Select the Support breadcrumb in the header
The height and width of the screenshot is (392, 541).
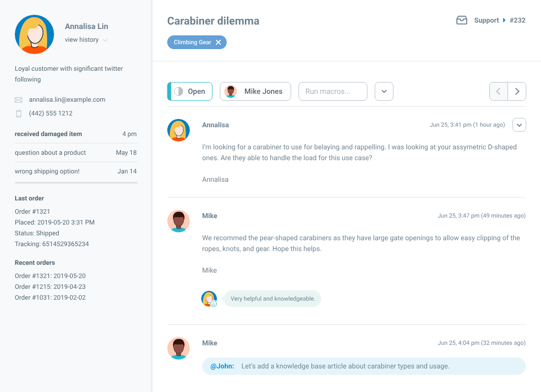[486, 20]
